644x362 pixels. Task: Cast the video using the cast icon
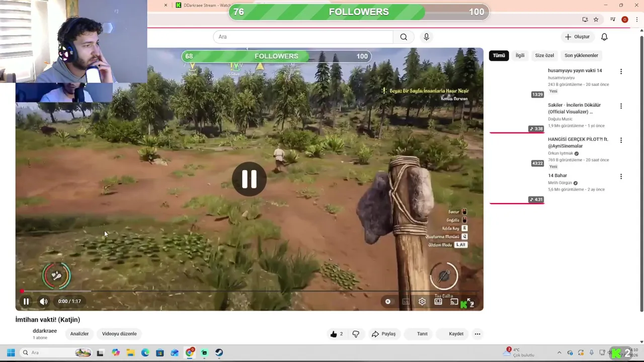coord(454,301)
